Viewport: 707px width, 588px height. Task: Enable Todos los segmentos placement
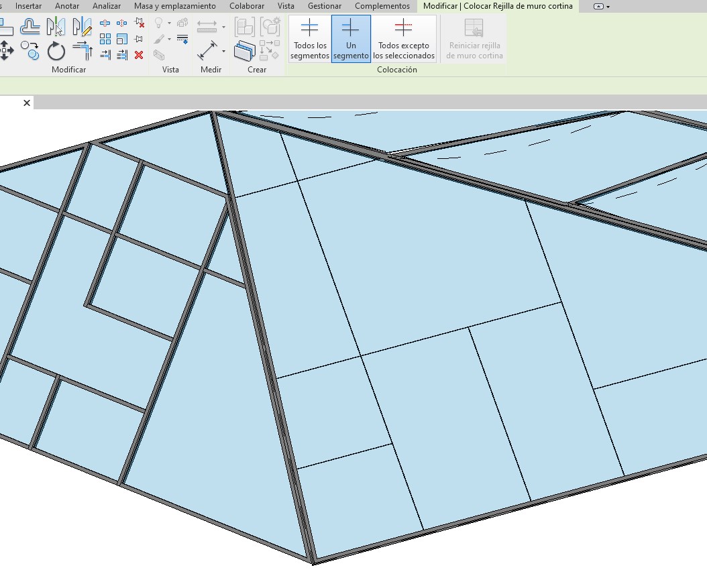(309, 39)
